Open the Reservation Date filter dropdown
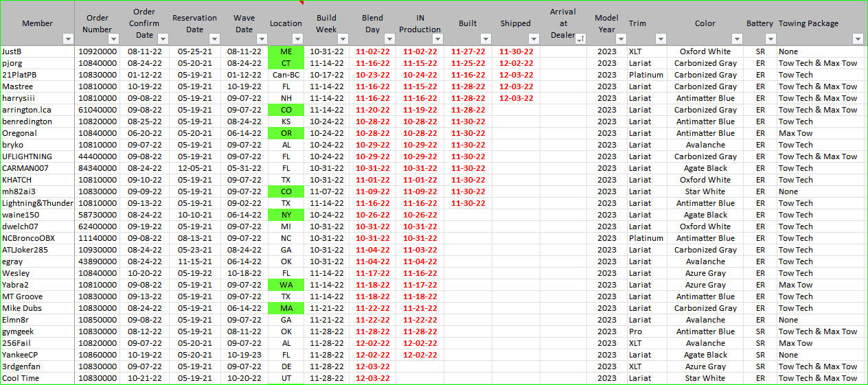The width and height of the screenshot is (868, 385). coord(214,39)
